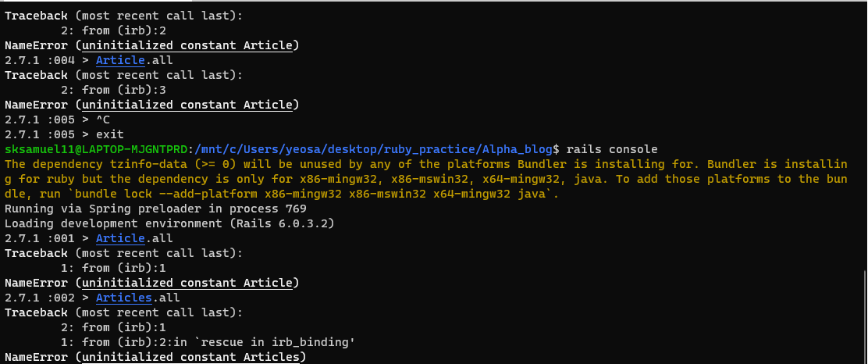
Task: Click the blue Alpha_blog directory path
Action: point(373,149)
